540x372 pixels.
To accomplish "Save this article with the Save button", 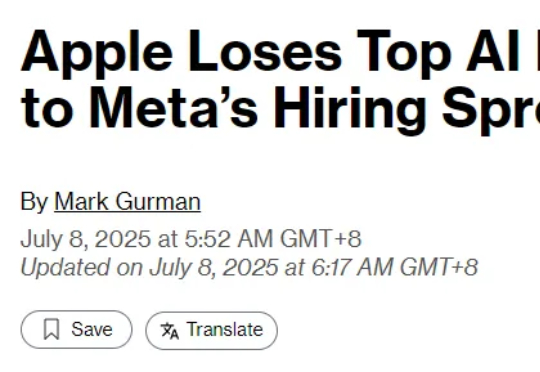I will point(76,330).
